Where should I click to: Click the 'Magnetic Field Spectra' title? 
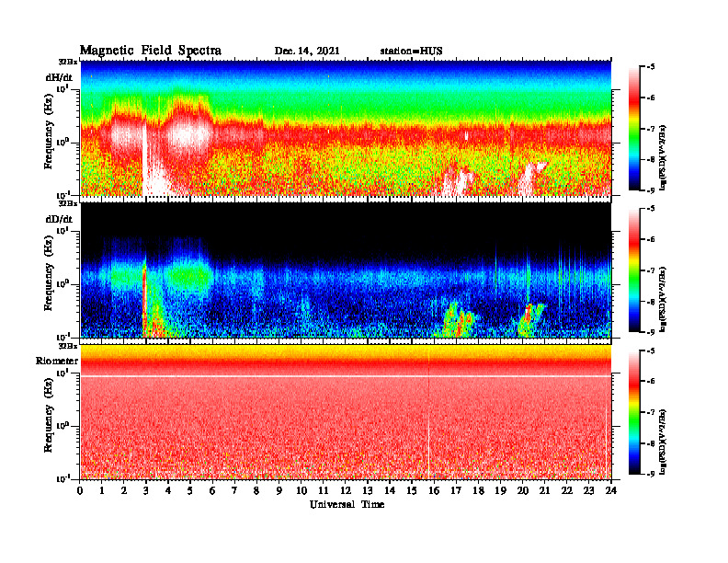151,51
